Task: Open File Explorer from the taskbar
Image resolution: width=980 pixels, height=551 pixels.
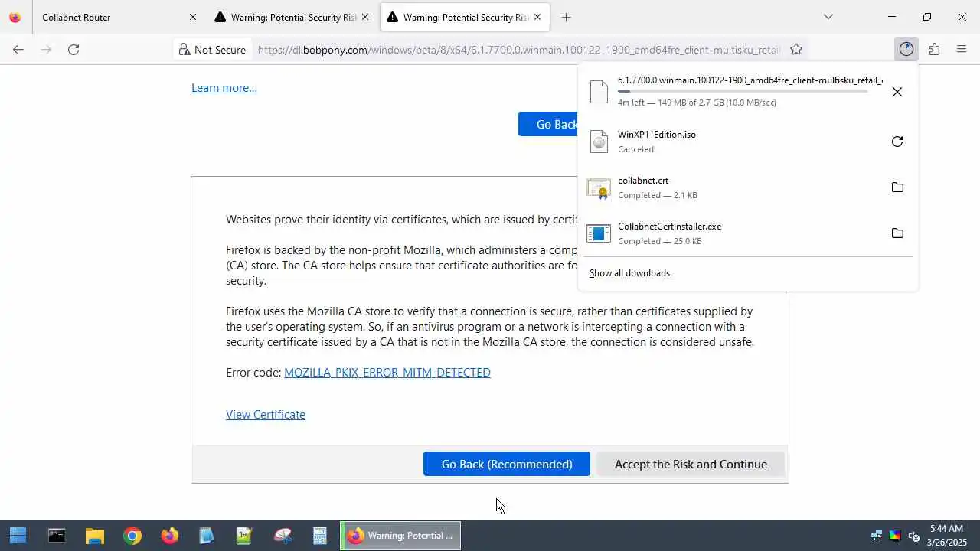Action: 94,536
